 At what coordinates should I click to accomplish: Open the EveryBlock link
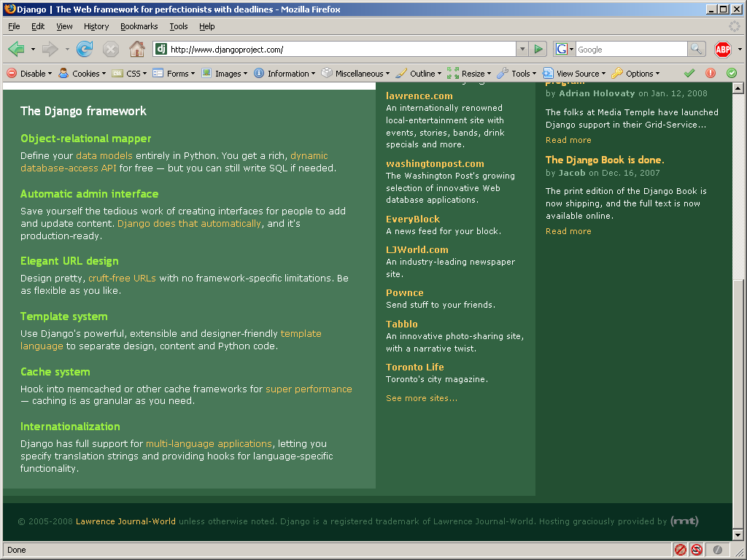pos(413,219)
